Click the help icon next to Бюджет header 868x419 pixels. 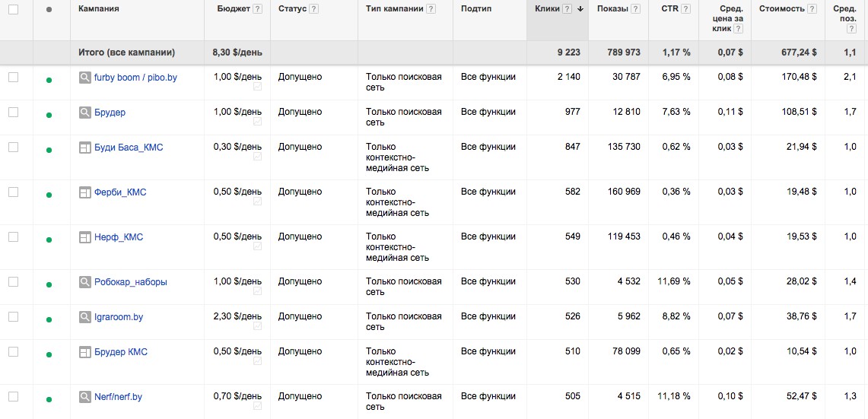pyautogui.click(x=257, y=9)
